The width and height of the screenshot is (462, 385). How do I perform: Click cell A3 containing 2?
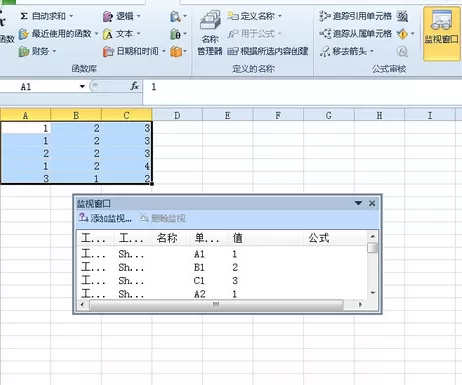pyautogui.click(x=25, y=153)
